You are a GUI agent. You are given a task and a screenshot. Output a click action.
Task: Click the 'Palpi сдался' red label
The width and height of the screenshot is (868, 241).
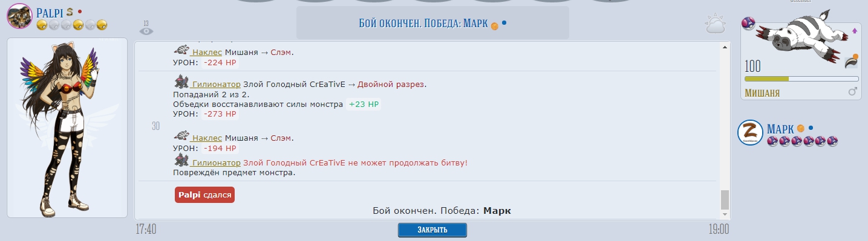point(204,195)
